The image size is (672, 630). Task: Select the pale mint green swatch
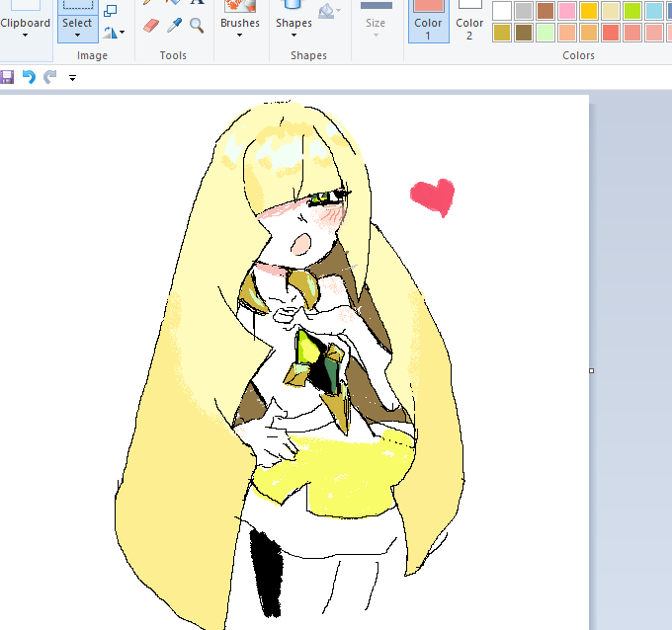tap(546, 33)
